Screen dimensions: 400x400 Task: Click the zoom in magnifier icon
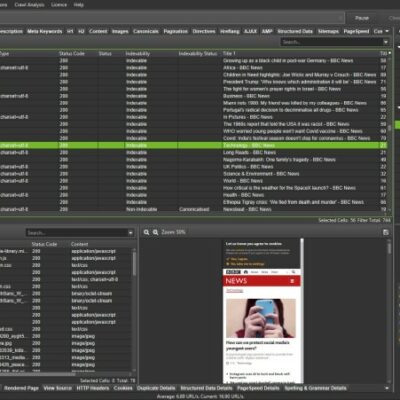(156, 232)
